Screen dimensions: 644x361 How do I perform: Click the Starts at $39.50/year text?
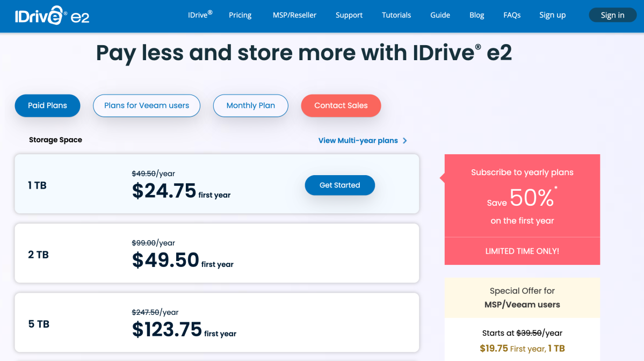click(522, 333)
